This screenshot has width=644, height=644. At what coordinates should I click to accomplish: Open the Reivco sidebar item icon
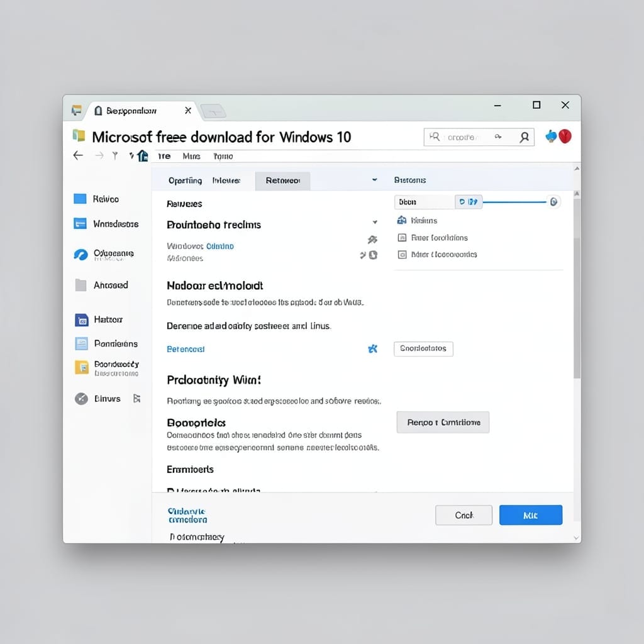(x=80, y=199)
